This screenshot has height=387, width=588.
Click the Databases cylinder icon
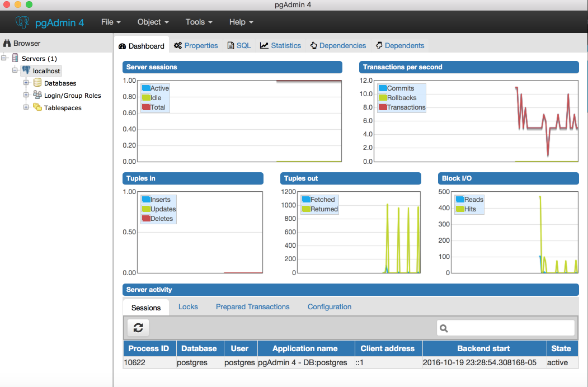(37, 83)
